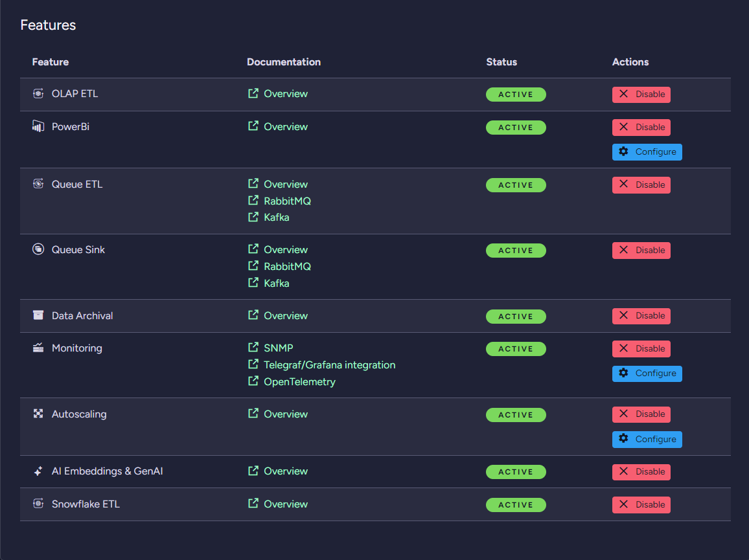The height and width of the screenshot is (560, 749).
Task: Click X icon on Snowflake ETL Disable button
Action: [623, 504]
